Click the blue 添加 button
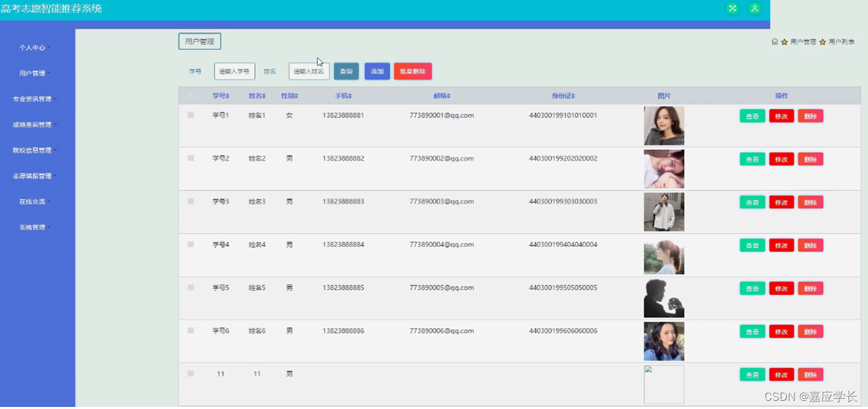The width and height of the screenshot is (868, 409). click(377, 72)
